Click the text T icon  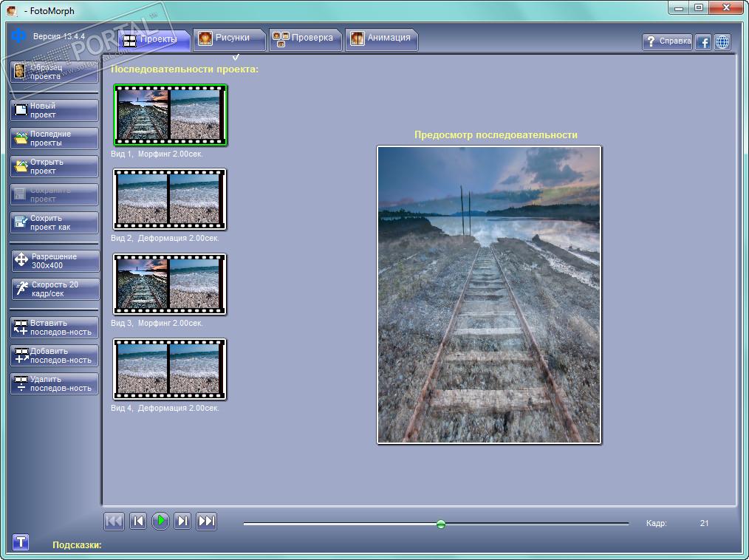21,542
